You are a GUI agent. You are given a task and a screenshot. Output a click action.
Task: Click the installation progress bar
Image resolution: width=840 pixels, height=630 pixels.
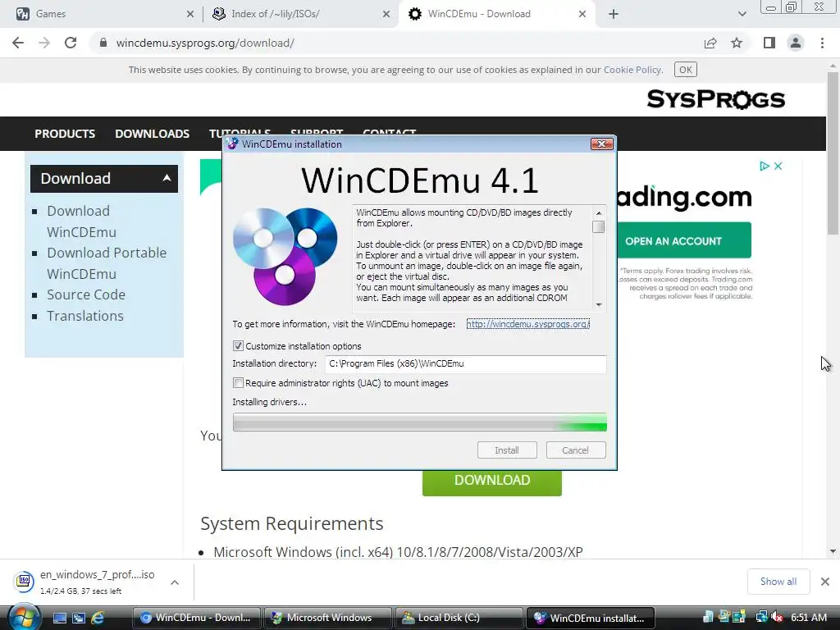[419, 422]
